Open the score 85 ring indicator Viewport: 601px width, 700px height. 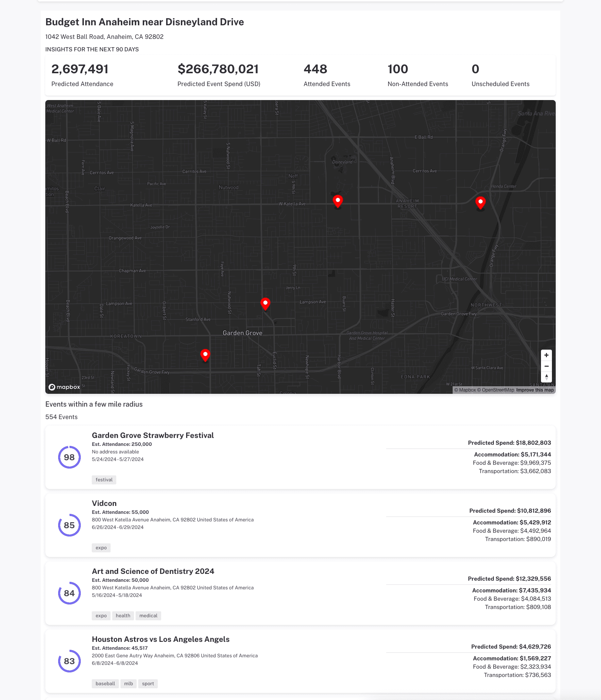coord(69,525)
